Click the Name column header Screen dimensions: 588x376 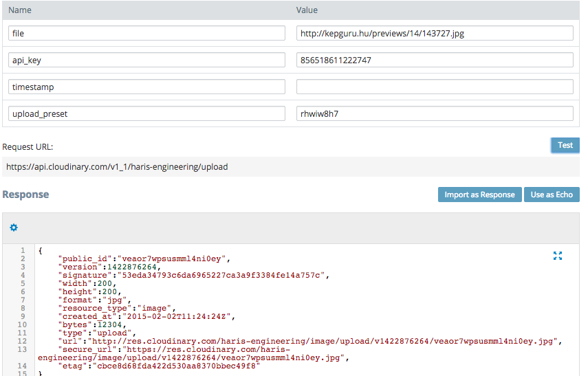tap(20, 10)
